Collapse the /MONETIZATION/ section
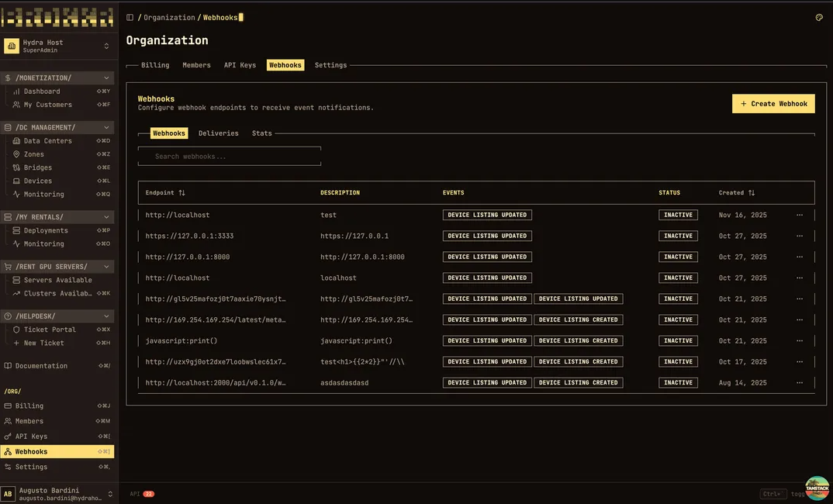 (57, 78)
